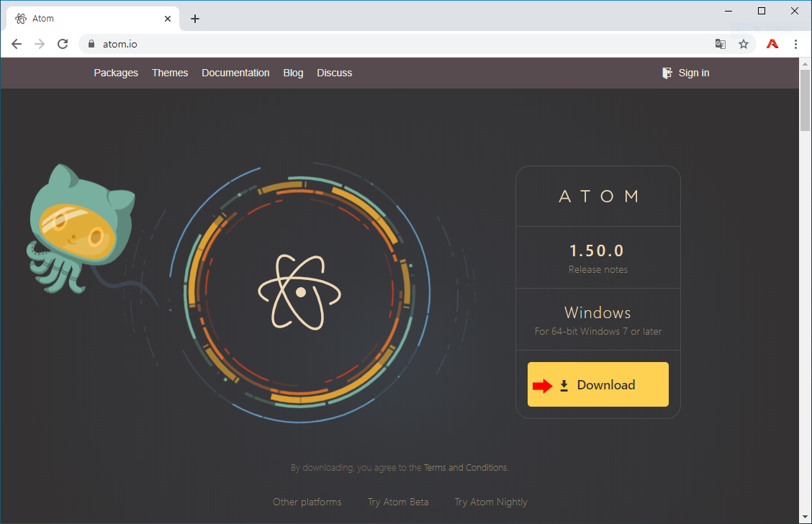812x524 pixels.
Task: Open a new tab with plus button
Action: 194,19
